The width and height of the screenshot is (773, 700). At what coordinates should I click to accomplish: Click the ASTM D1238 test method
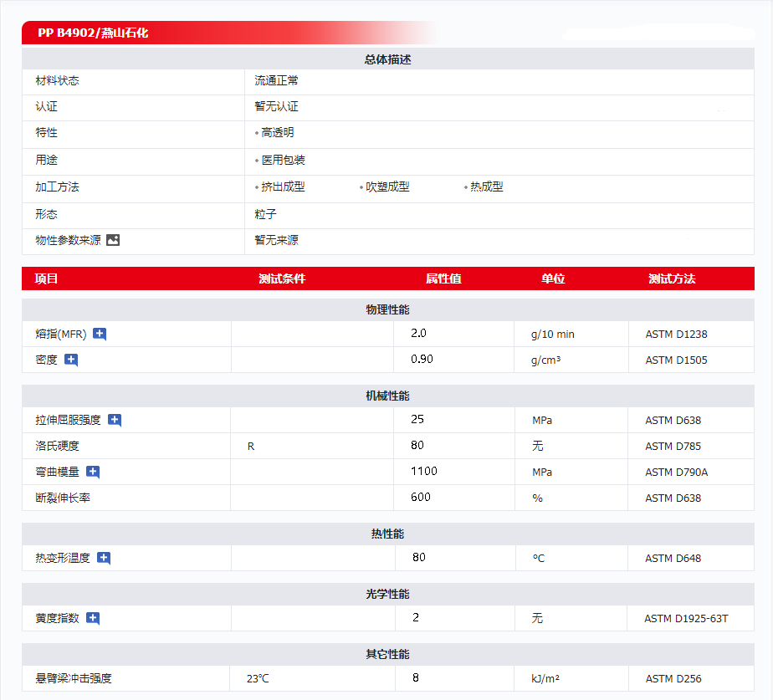coord(676,335)
